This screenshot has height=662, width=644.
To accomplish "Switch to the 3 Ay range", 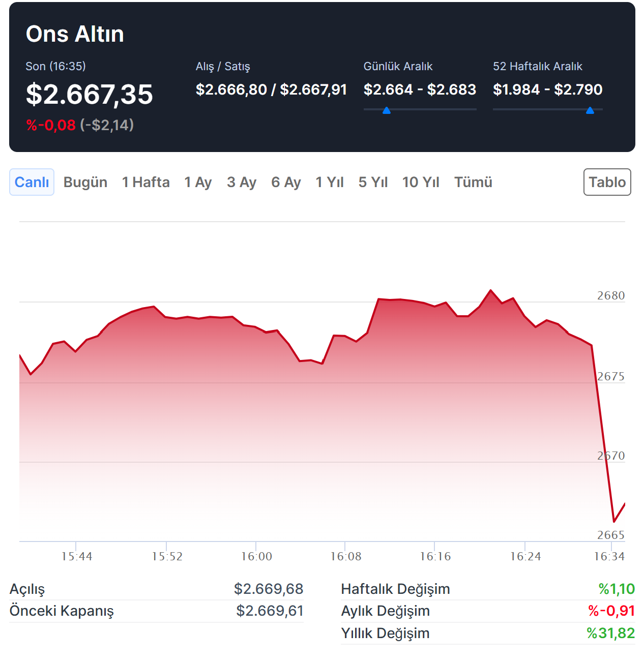I will (x=242, y=182).
